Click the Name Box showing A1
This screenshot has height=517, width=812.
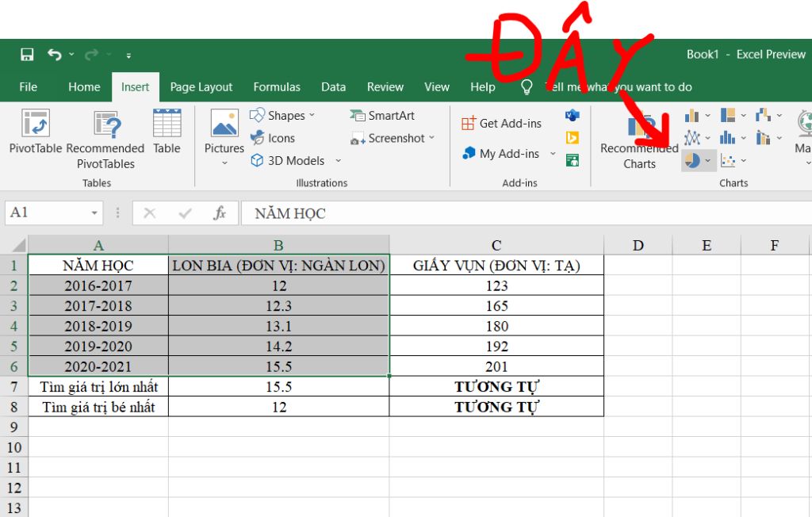[x=54, y=213]
